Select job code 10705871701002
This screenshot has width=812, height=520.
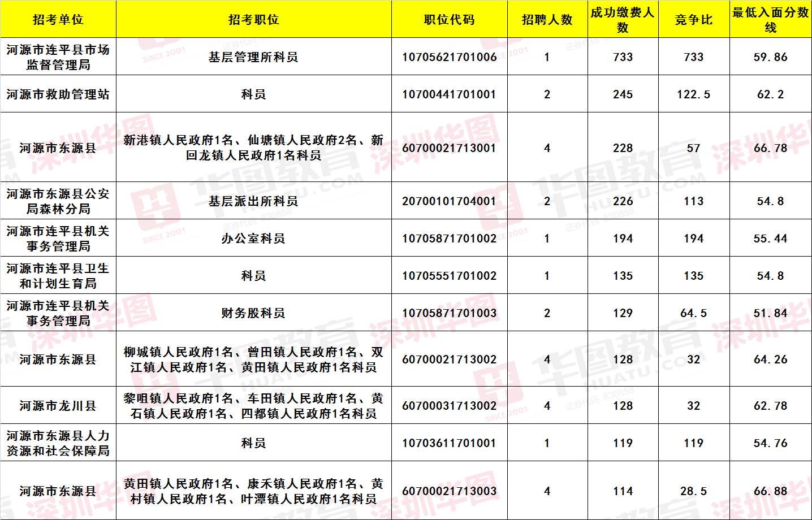pyautogui.click(x=450, y=238)
